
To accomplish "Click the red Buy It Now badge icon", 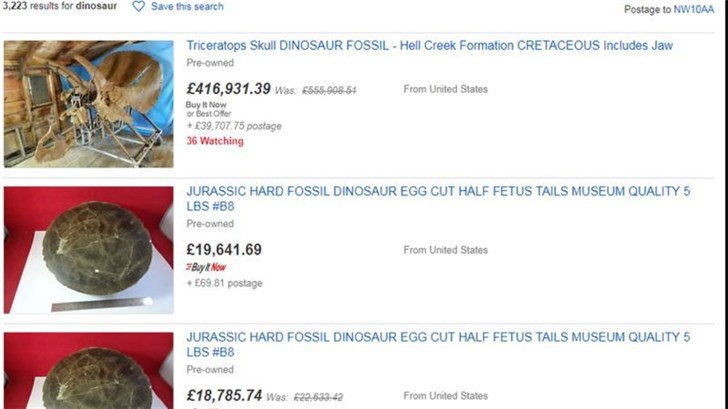I will [x=206, y=267].
